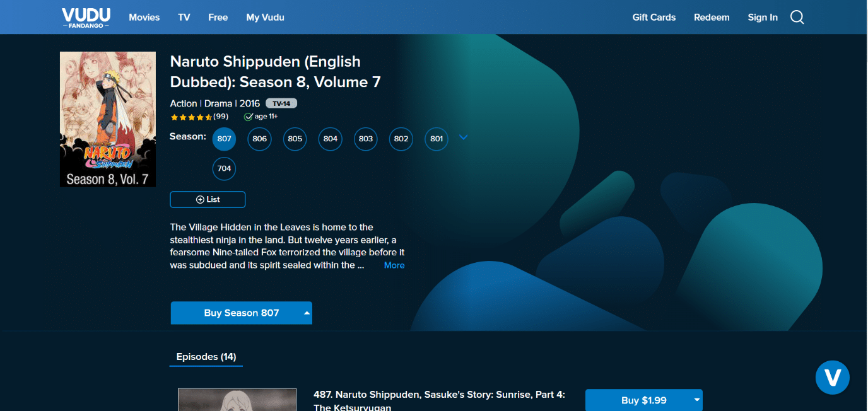Click the Action genre link

pos(184,103)
